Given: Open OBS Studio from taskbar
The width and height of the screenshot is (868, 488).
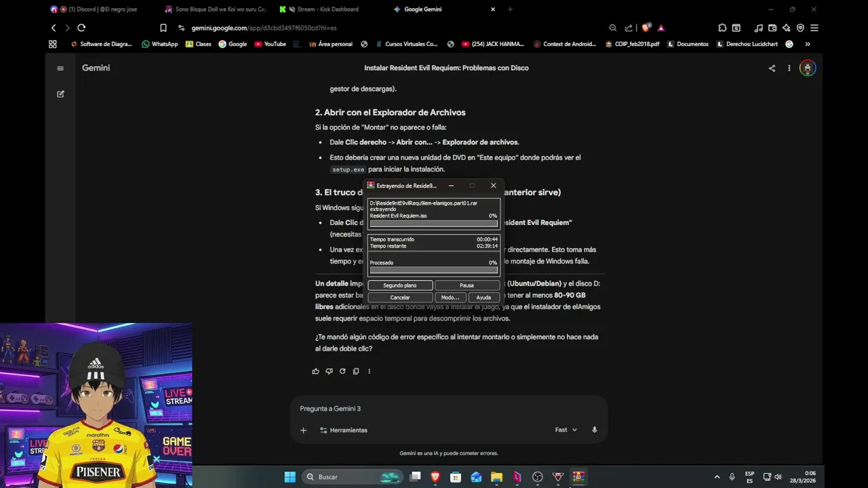Looking at the screenshot, I should coord(538,477).
